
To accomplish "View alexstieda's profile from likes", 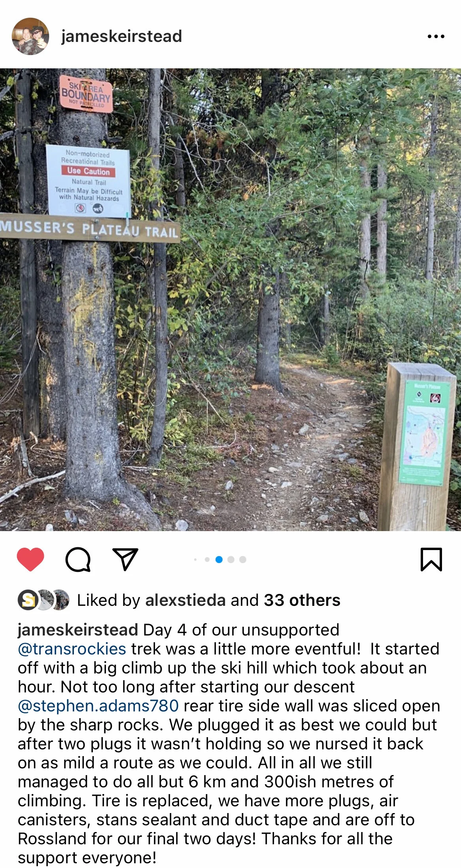I will pyautogui.click(x=185, y=600).
